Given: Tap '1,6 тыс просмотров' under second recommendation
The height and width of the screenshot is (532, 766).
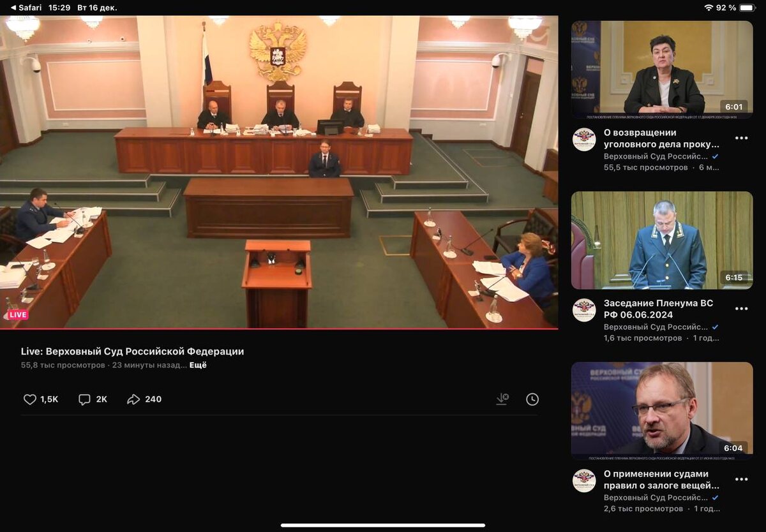Looking at the screenshot, I should click(x=643, y=338).
